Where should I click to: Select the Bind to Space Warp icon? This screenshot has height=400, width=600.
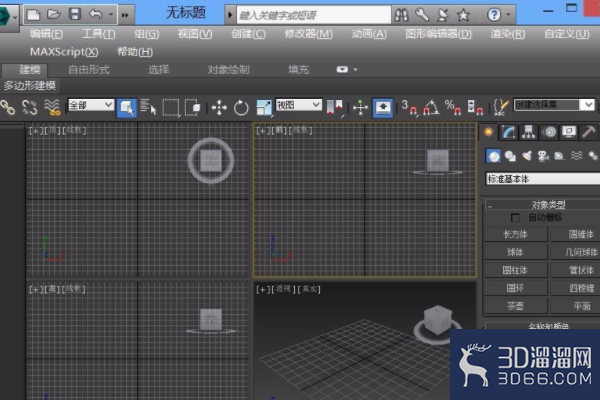tap(52, 107)
